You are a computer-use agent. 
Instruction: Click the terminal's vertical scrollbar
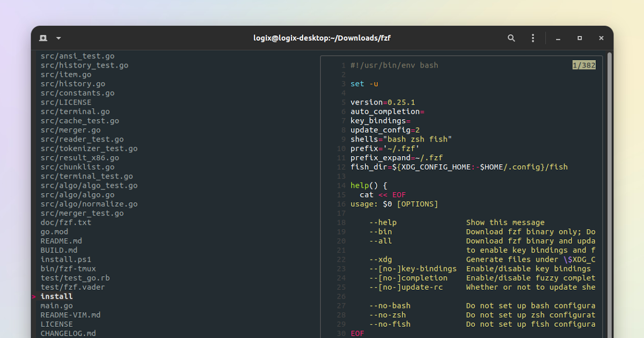coord(609,194)
